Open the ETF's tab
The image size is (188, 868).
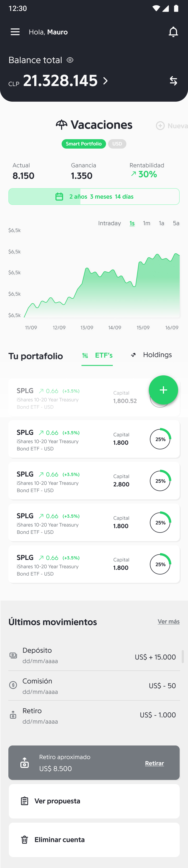point(97,356)
